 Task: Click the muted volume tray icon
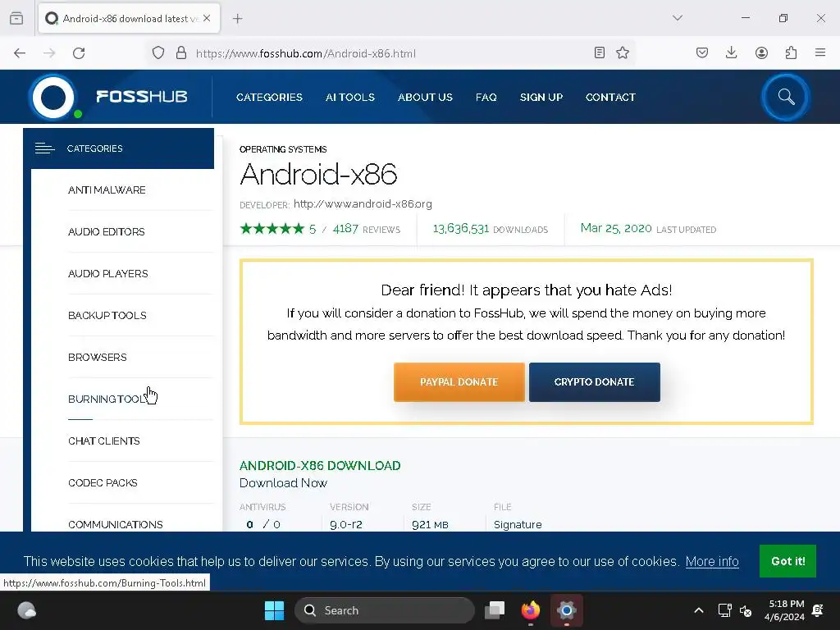tap(745, 610)
